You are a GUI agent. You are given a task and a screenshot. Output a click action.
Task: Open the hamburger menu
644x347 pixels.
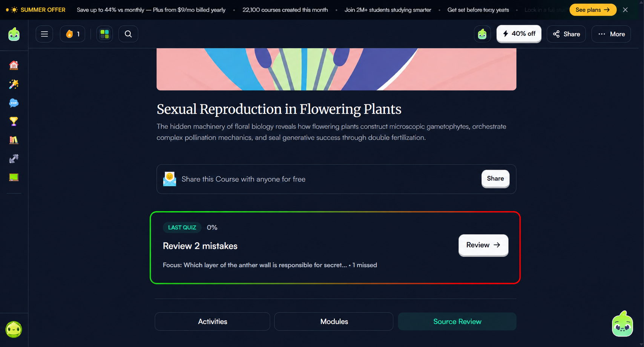pos(44,34)
